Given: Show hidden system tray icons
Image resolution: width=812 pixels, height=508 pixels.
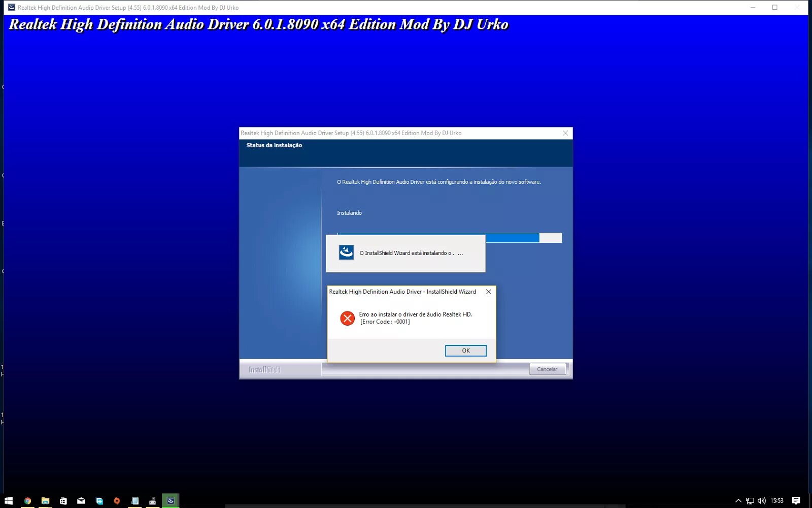Looking at the screenshot, I should point(738,500).
